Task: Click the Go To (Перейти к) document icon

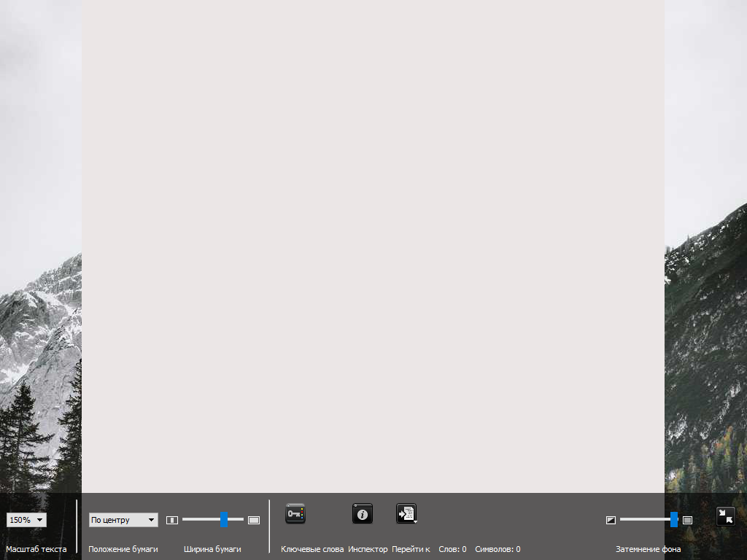Action: (406, 513)
